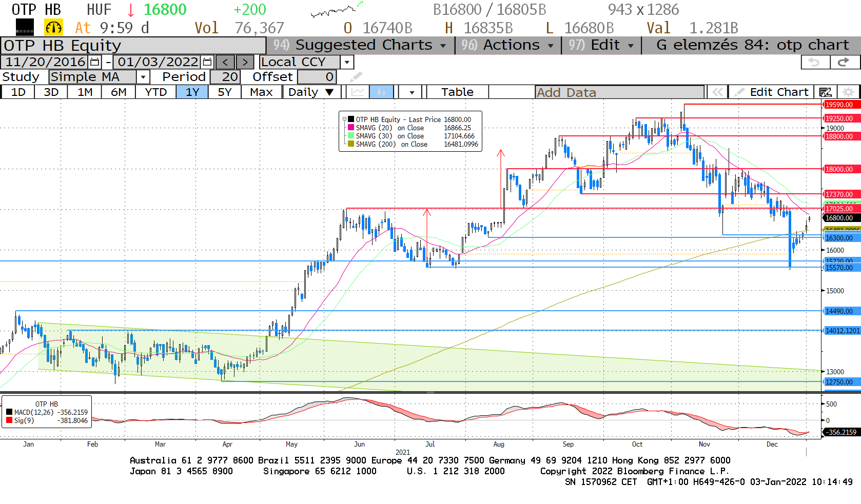Click the 14490.00 blue price level label
Image resolution: width=861 pixels, height=504 pixels.
pyautogui.click(x=841, y=311)
